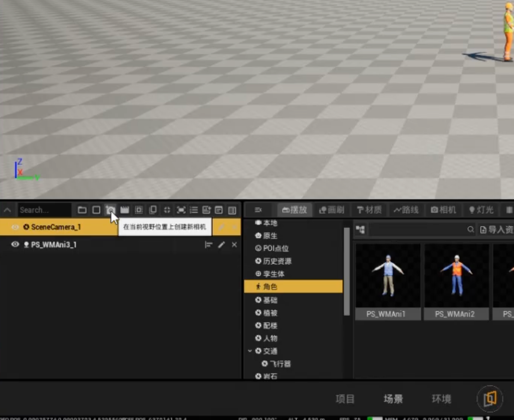This screenshot has height=420, width=514.
Task: Open the 相机 tab
Action: (x=443, y=210)
